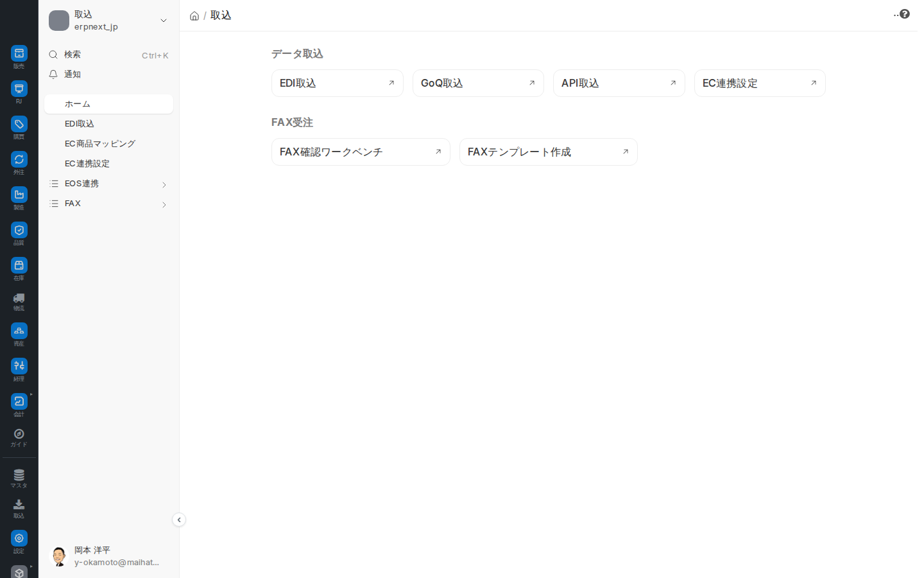924x578 pixels.
Task: Open the API取込 shortcut card
Action: [x=619, y=83]
